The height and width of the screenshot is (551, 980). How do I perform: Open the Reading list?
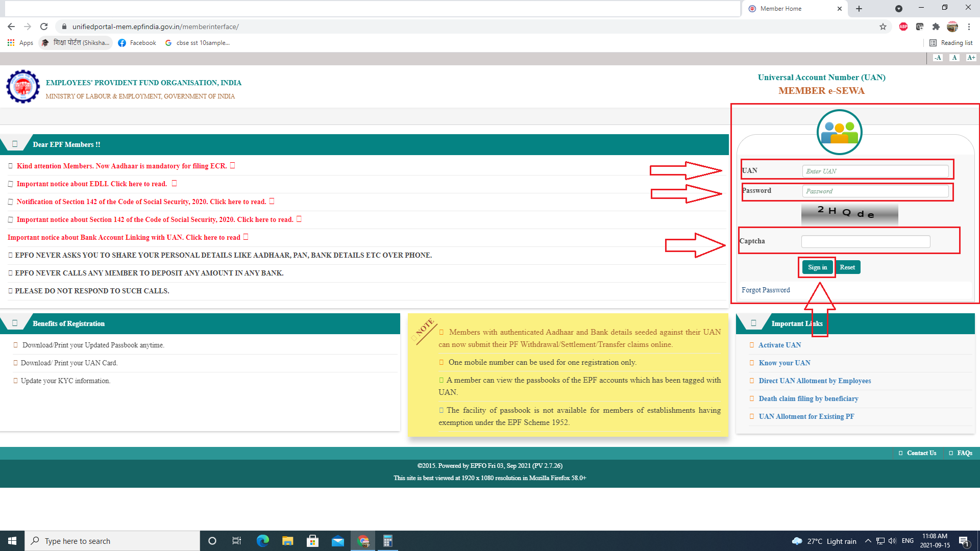click(x=951, y=43)
